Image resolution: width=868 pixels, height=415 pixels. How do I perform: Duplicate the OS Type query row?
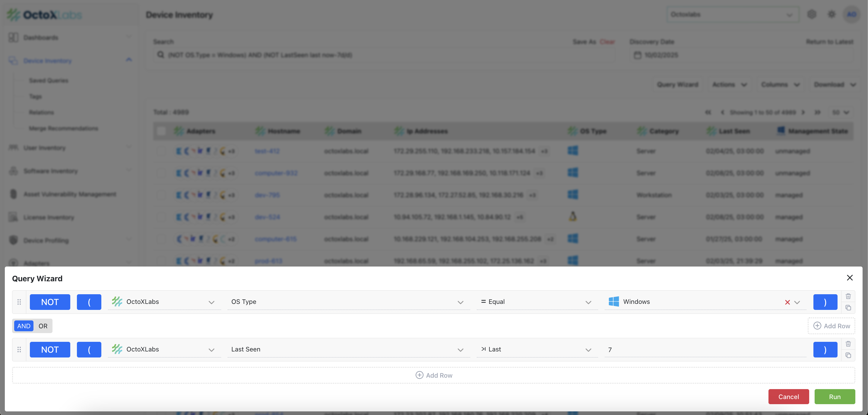click(x=848, y=307)
